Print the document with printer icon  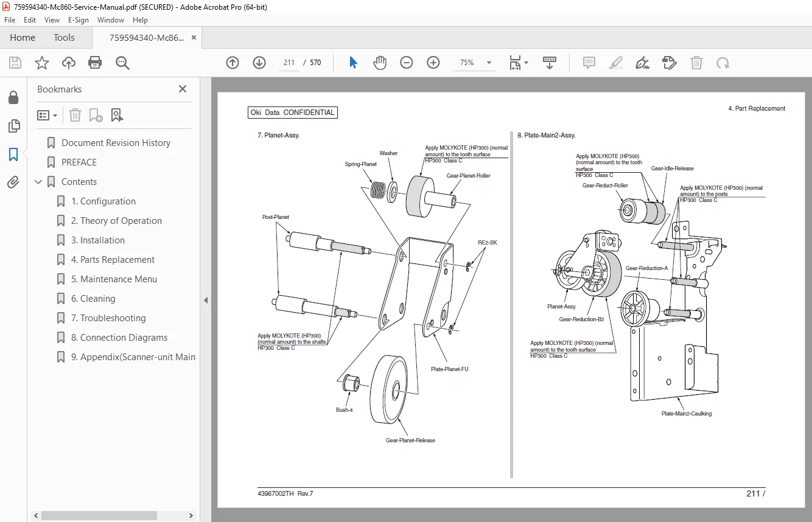tap(95, 63)
